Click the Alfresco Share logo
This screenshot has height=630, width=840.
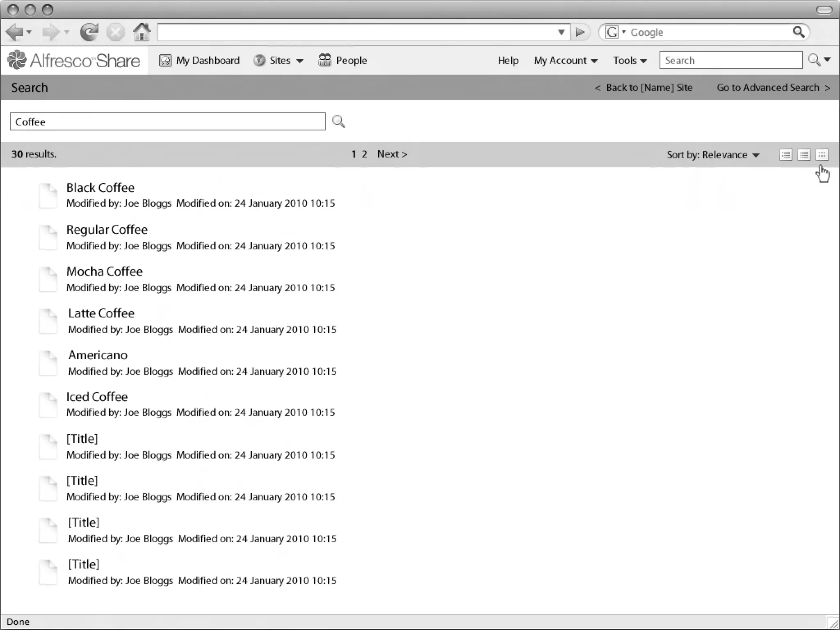click(74, 60)
